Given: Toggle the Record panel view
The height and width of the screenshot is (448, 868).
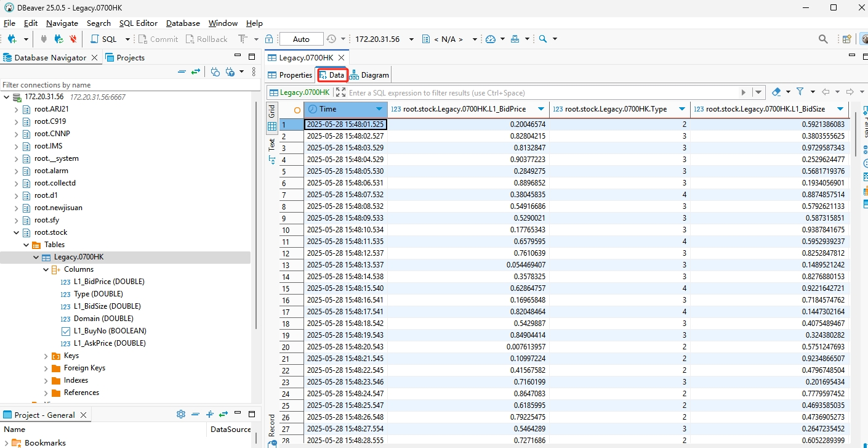Looking at the screenshot, I should point(271,425).
